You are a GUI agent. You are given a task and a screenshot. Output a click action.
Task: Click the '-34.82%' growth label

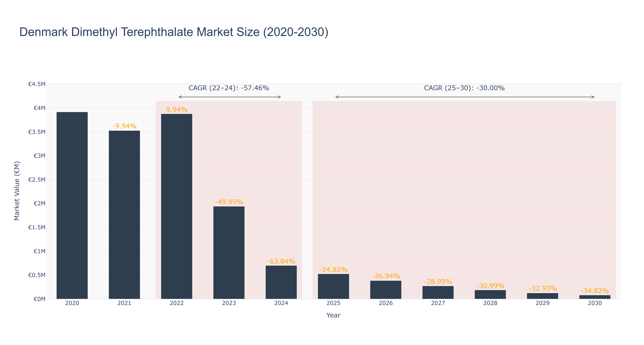595,291
